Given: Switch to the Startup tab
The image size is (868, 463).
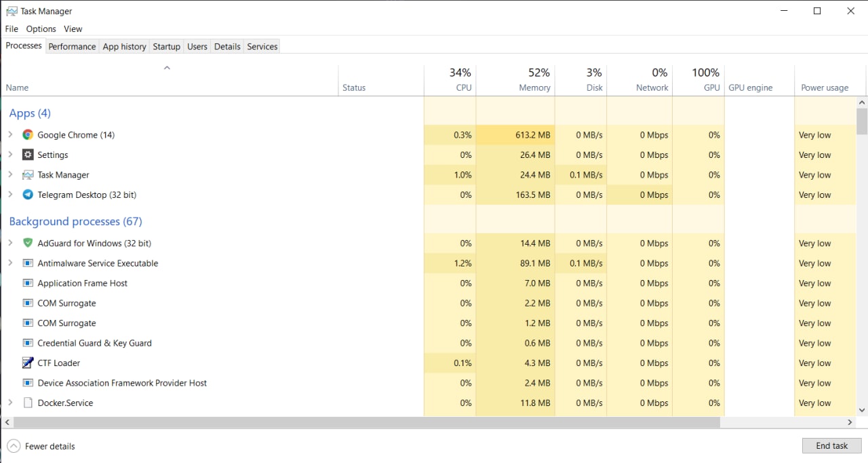Looking at the screenshot, I should [x=166, y=47].
